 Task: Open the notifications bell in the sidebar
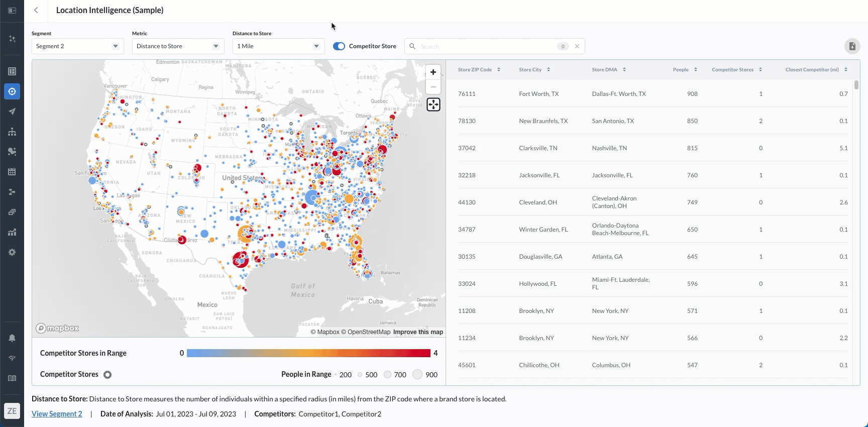tap(12, 338)
